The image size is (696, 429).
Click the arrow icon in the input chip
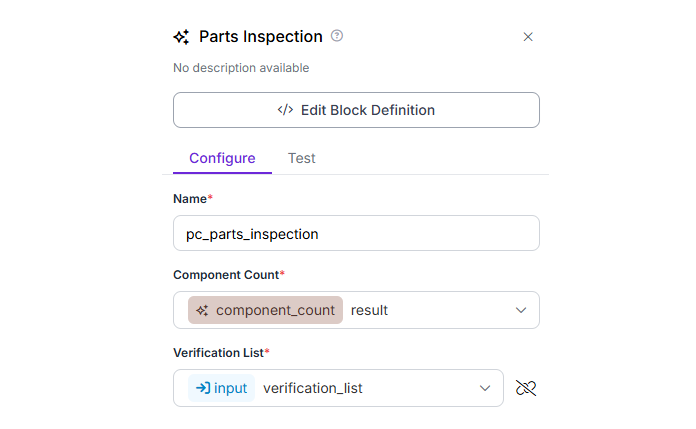click(x=202, y=388)
